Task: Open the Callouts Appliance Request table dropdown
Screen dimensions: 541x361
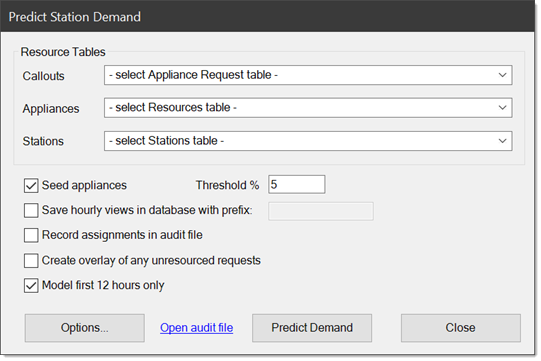Action: click(x=308, y=75)
